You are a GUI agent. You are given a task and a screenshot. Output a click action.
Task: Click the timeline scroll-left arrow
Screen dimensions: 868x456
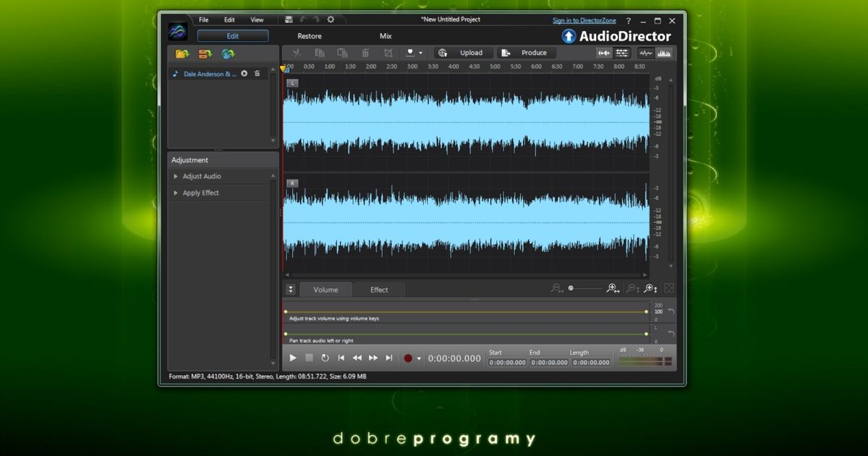tap(286, 275)
